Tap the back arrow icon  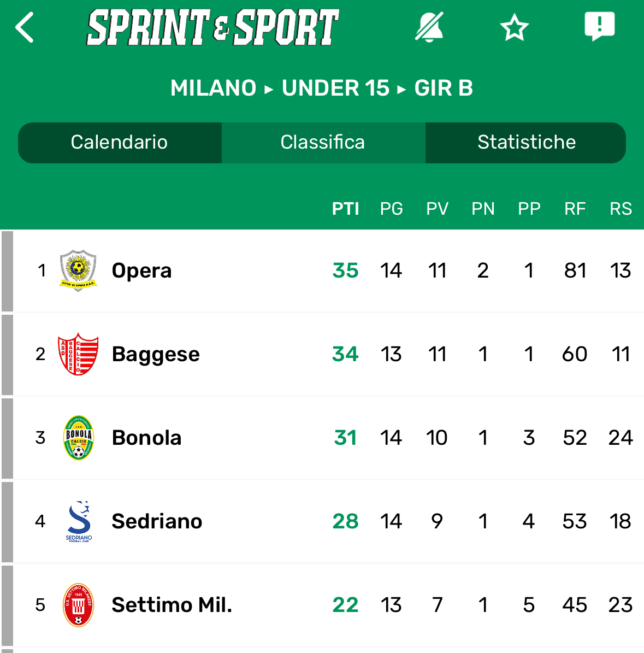coord(25,27)
